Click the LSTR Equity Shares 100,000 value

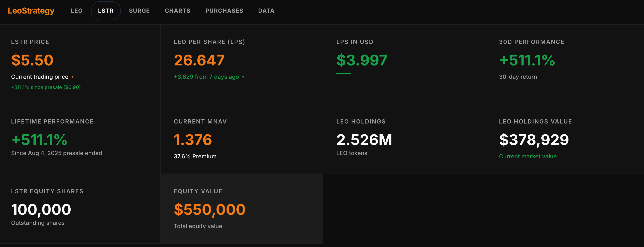click(41, 209)
